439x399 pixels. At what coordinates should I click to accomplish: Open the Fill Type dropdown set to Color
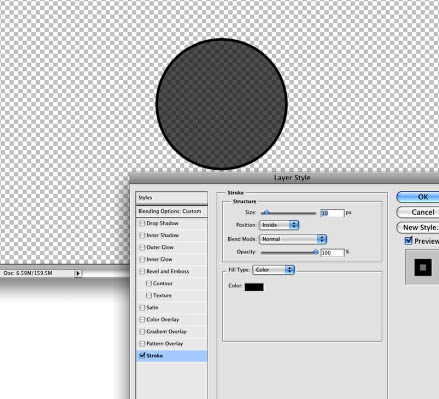274,270
